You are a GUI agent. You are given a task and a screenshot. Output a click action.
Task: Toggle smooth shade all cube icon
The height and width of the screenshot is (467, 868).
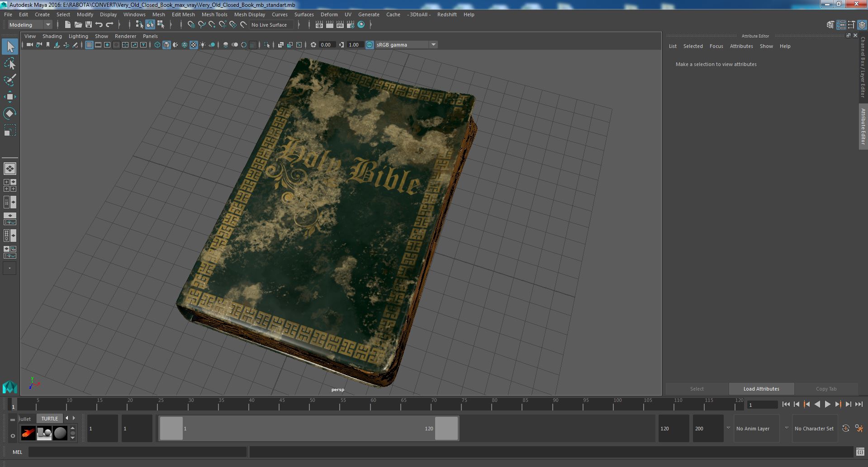(x=166, y=45)
